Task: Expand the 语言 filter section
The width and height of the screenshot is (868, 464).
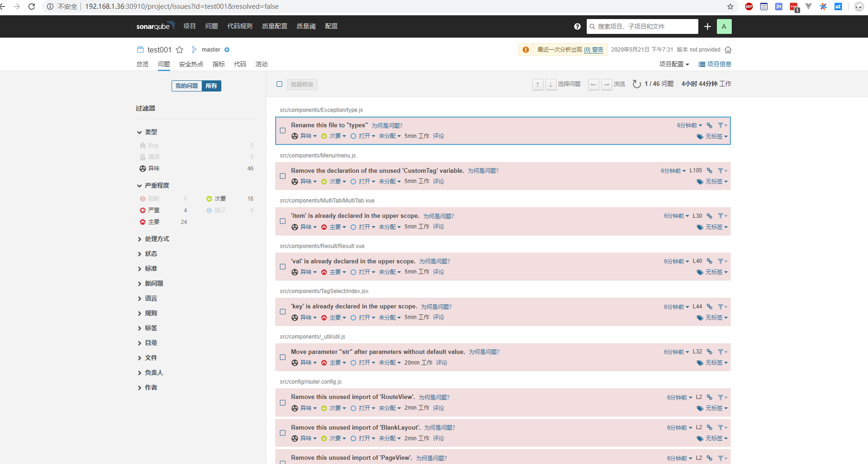Action: click(148, 298)
